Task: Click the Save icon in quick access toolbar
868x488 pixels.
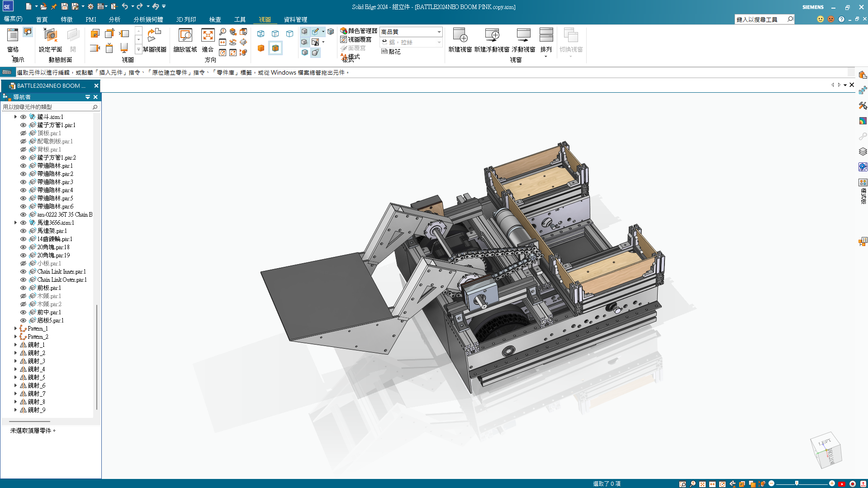Action: [65, 7]
